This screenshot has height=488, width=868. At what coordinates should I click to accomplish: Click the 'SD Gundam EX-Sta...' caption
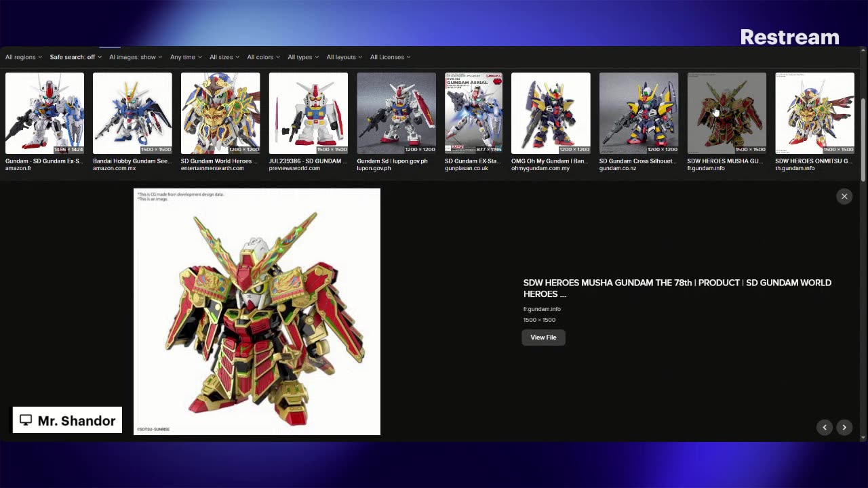[471, 161]
